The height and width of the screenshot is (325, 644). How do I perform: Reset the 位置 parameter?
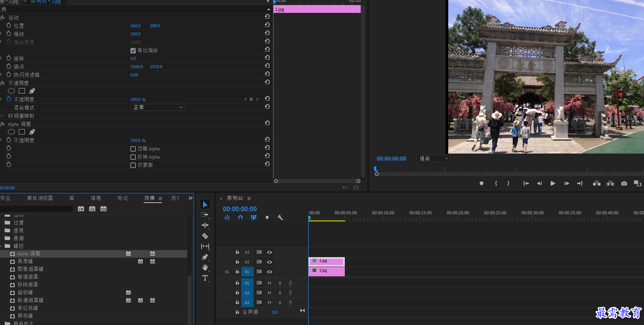(267, 25)
